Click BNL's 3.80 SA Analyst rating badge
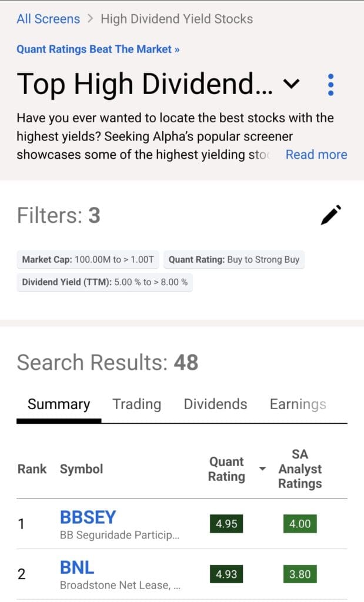 click(300, 574)
